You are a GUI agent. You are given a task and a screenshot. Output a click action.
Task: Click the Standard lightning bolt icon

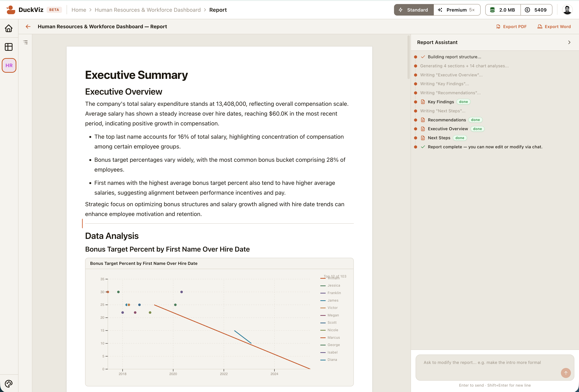click(401, 10)
